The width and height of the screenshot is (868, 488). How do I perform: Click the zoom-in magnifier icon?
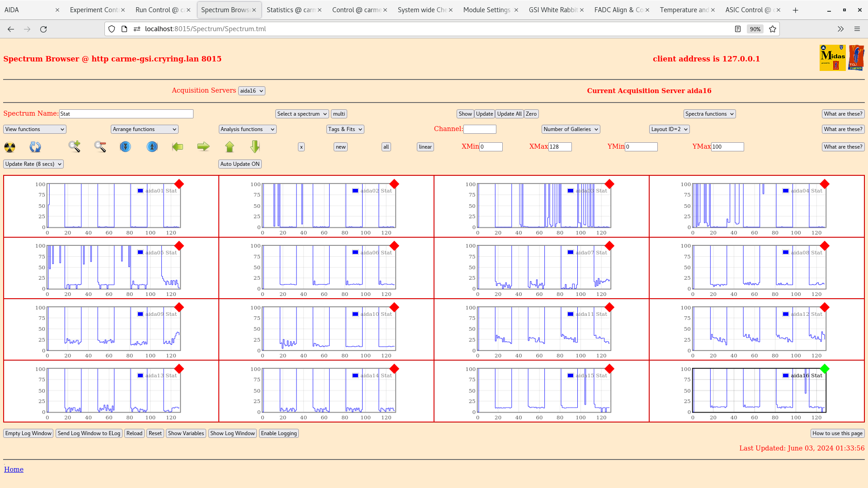(74, 146)
